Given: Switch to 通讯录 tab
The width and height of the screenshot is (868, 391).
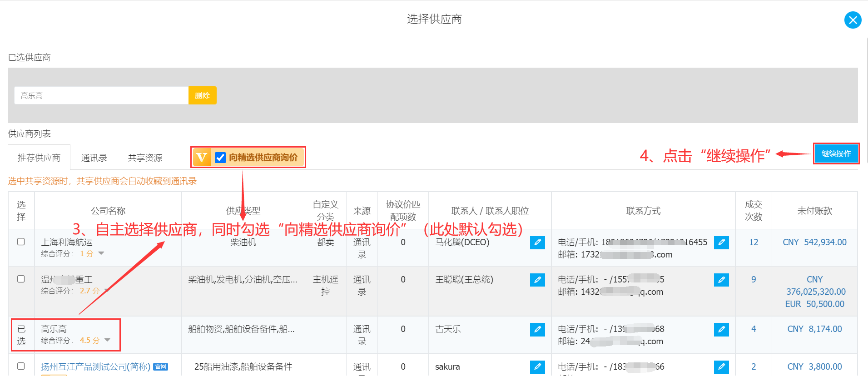Looking at the screenshot, I should (94, 158).
